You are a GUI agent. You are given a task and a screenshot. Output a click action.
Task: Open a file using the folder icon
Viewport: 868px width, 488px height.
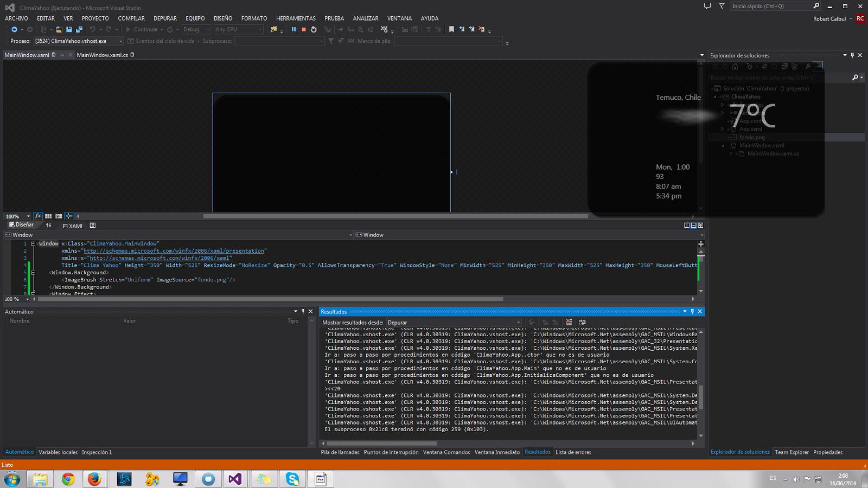pyautogui.click(x=59, y=29)
